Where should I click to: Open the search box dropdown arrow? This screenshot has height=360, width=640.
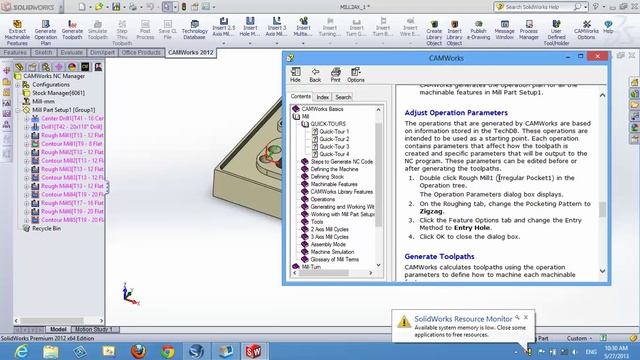click(x=585, y=7)
